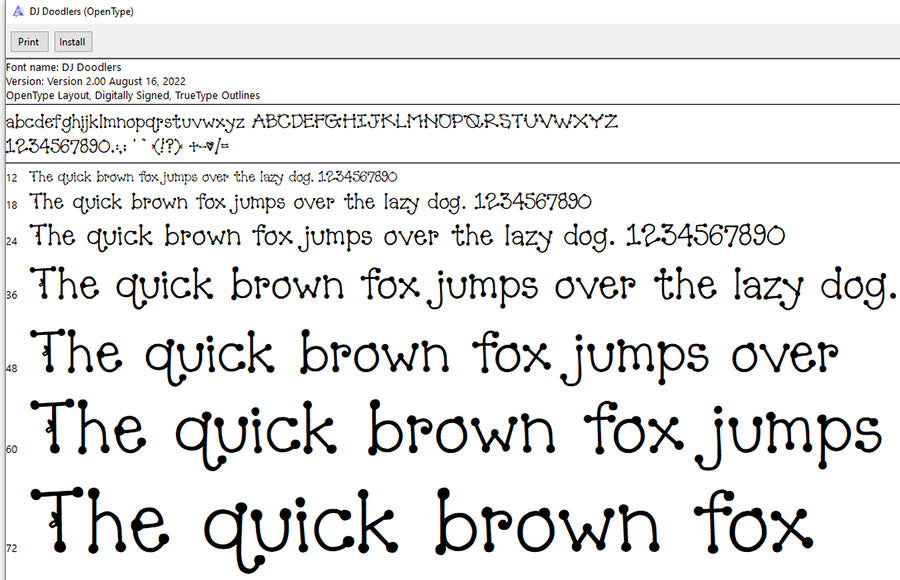The height and width of the screenshot is (580, 900).
Task: Click the size label '72'
Action: pos(12,548)
